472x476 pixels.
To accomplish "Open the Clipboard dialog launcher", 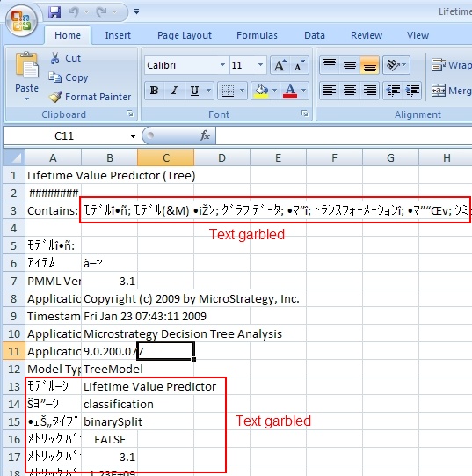I will pyautogui.click(x=130, y=114).
